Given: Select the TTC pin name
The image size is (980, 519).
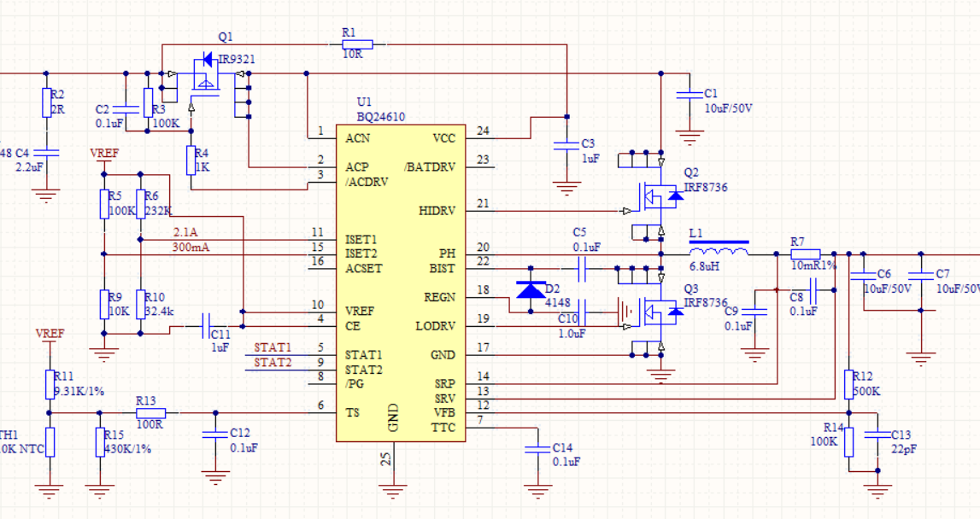Looking at the screenshot, I should [443, 428].
